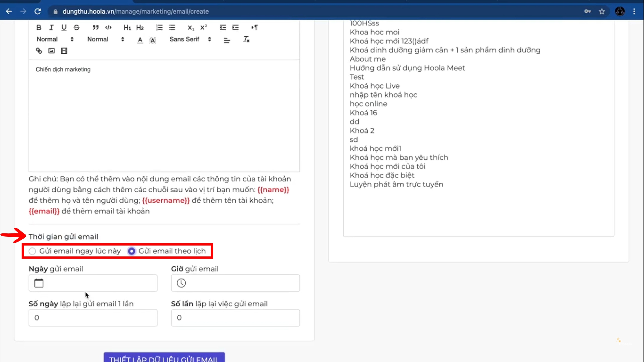Create a numbered list

pyautogui.click(x=159, y=27)
